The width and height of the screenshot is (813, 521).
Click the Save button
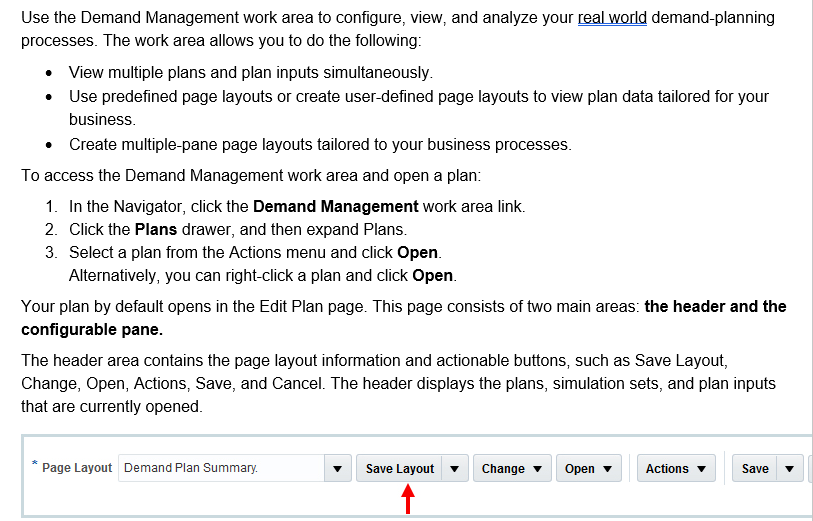pos(755,468)
